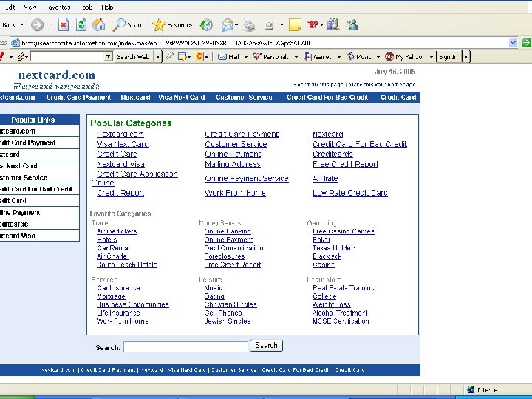
Task: Open the Search Web options dropdown
Action: coord(158,57)
